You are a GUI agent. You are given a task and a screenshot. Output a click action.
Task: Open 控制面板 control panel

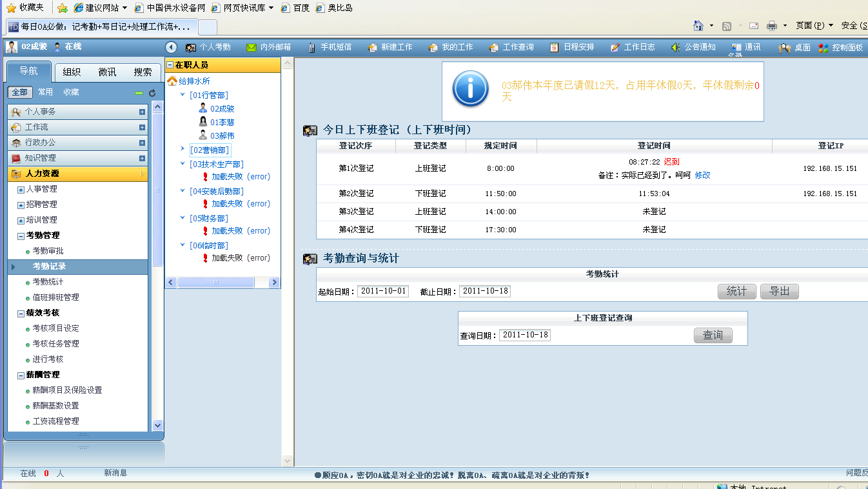coord(840,47)
